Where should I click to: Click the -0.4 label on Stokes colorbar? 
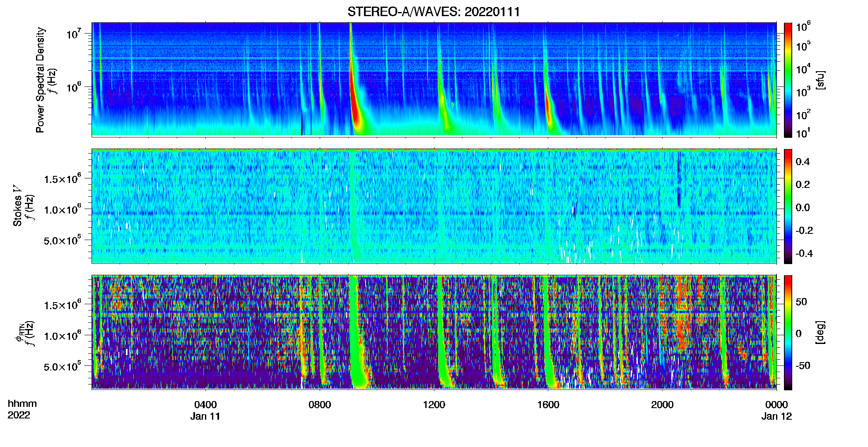point(804,253)
